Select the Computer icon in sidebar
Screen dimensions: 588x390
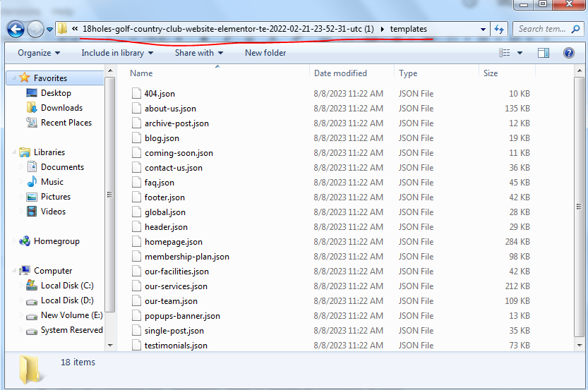(x=25, y=271)
